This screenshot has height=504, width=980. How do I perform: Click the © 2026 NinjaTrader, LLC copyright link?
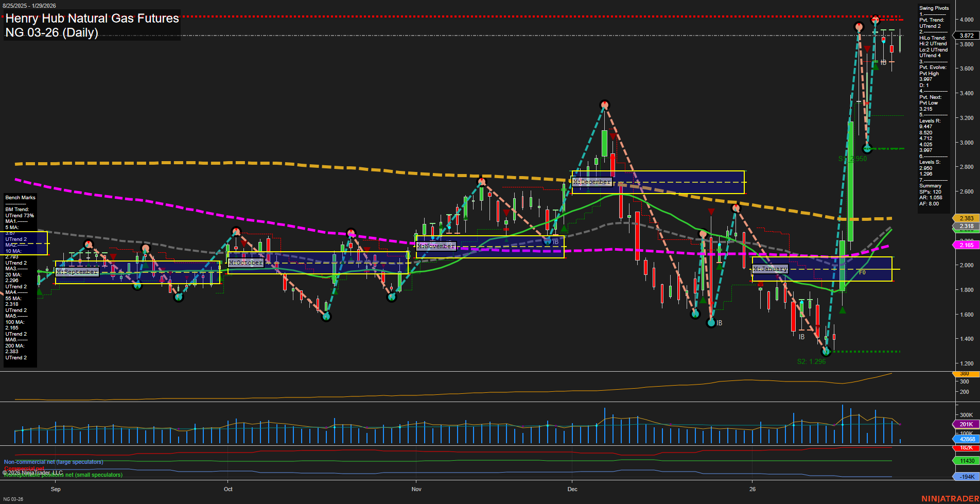(33, 472)
